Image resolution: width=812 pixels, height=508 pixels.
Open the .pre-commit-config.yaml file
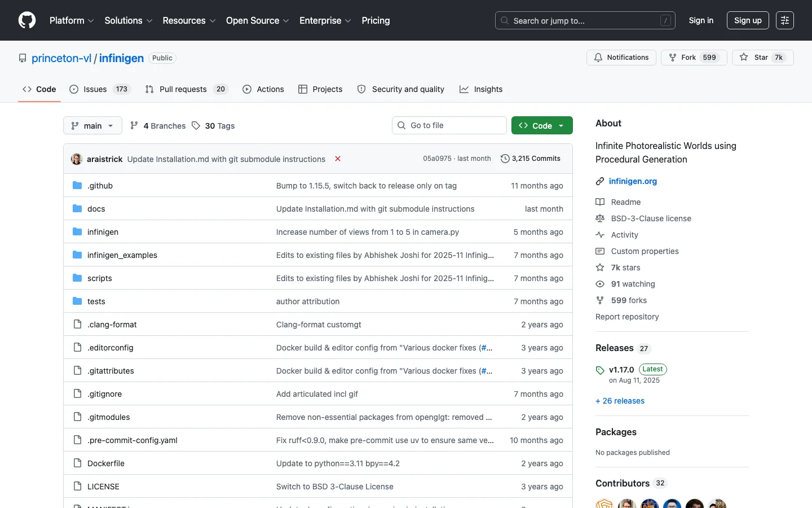tap(133, 440)
